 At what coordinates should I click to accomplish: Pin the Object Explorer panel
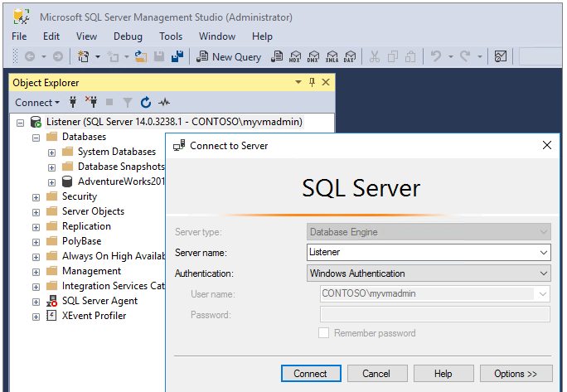pos(312,82)
